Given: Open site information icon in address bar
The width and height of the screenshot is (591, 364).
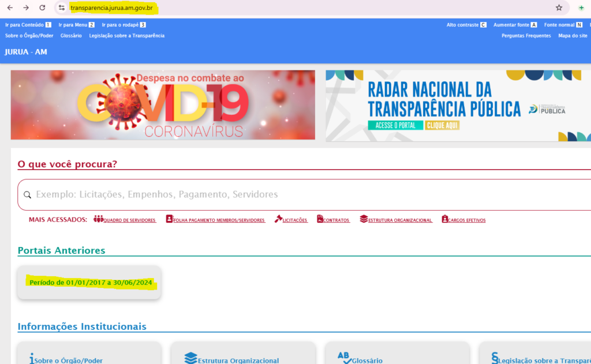Looking at the screenshot, I should (x=61, y=7).
